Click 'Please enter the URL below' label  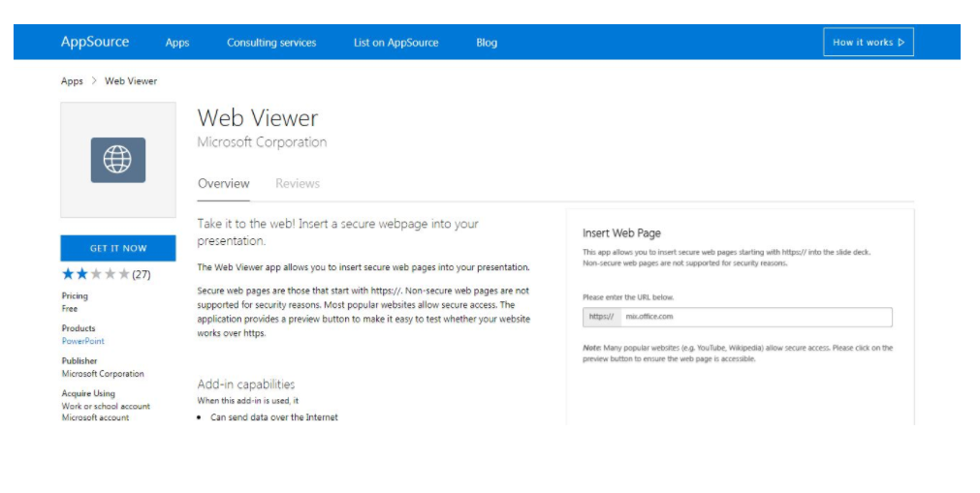pyautogui.click(x=628, y=297)
